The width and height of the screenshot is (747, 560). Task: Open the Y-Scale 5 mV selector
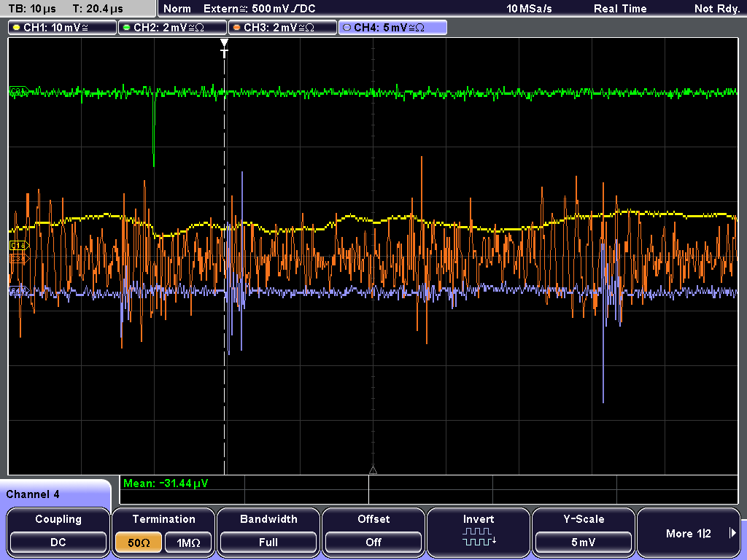584,542
